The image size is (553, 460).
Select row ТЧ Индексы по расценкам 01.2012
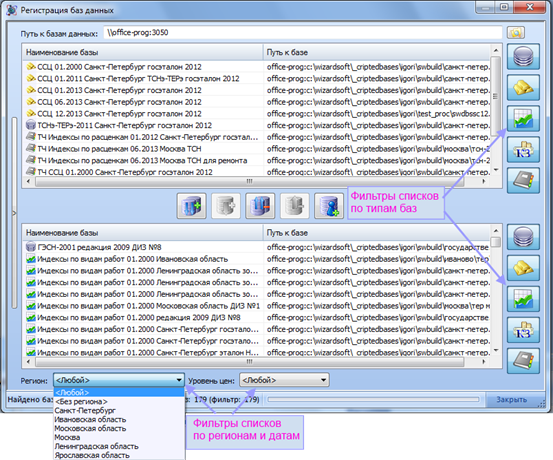click(x=256, y=137)
